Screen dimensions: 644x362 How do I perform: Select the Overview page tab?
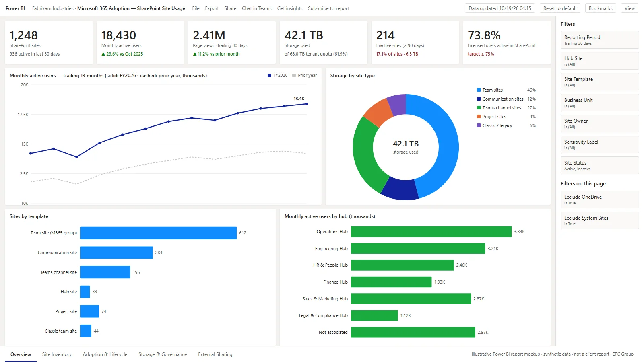pyautogui.click(x=21, y=354)
